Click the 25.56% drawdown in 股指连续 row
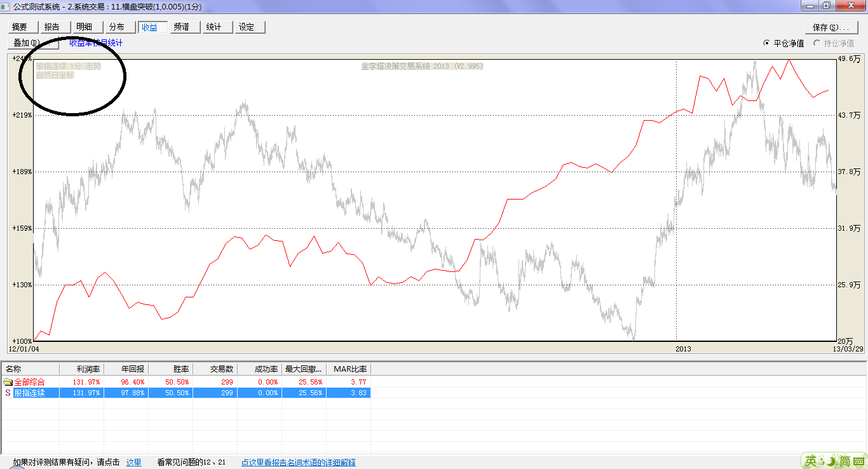Viewport: 868px width, 469px height. pos(310,393)
